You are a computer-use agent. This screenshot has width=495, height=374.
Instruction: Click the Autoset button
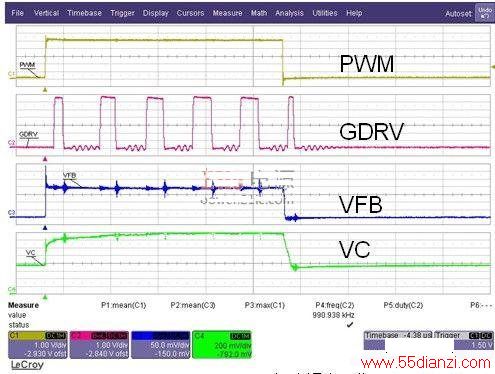(x=459, y=14)
